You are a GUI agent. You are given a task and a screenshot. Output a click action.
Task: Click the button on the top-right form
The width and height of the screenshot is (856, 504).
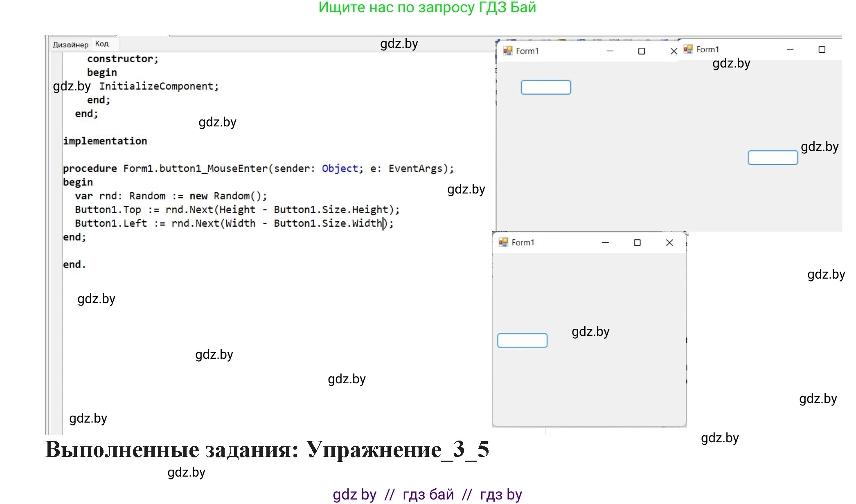(x=773, y=157)
